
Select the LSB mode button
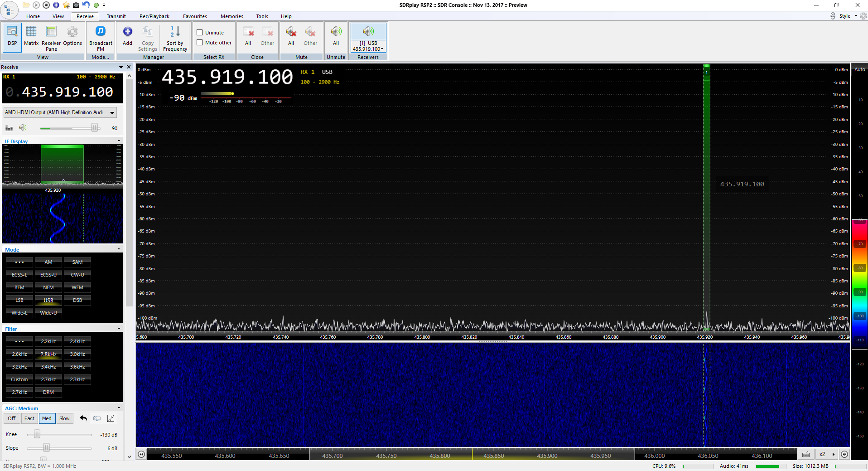(x=19, y=300)
